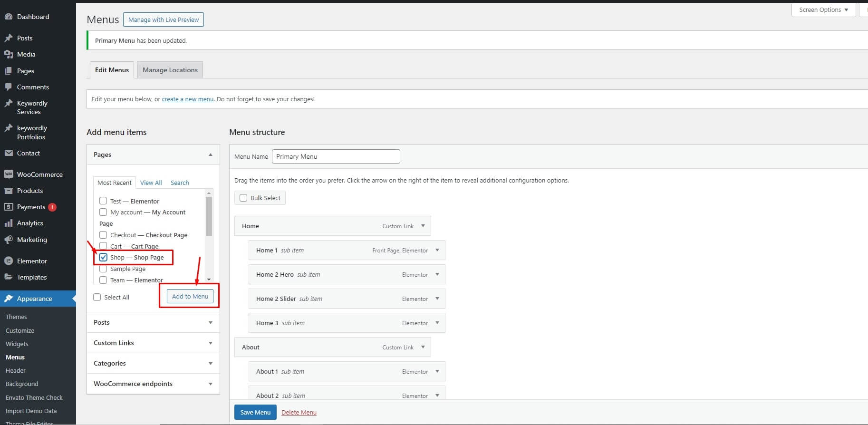Click the Pages list scrollbar

[209, 216]
